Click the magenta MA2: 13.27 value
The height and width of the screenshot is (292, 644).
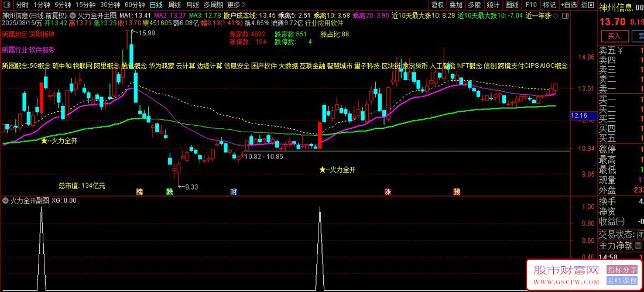tap(169, 16)
